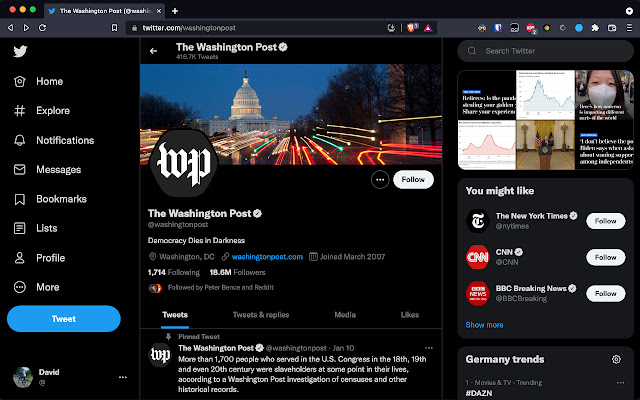
Task: Click back arrow beside The Washington Post
Action: [154, 50]
